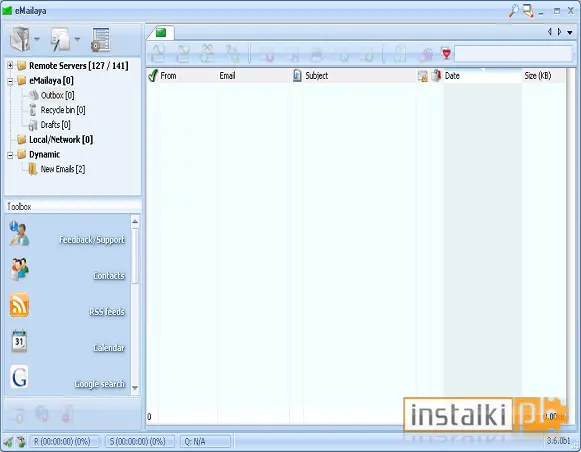This screenshot has height=452, width=581.
Task: Click the connection status icon in status bar
Action: click(x=8, y=442)
